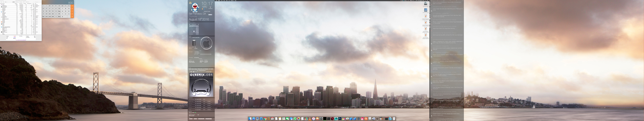Launch App Store from the Dock
Screen dimensions: 644x121
(x=254, y=119)
